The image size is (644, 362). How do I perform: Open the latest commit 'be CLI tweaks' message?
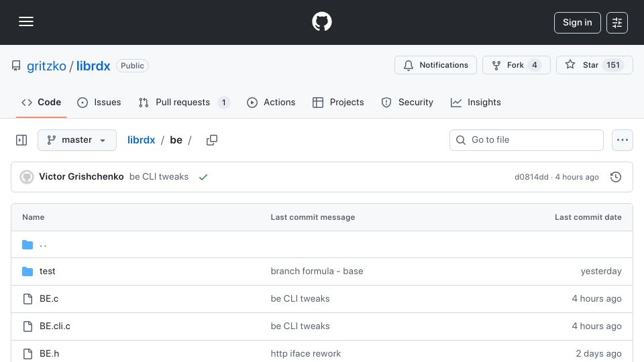pos(159,176)
